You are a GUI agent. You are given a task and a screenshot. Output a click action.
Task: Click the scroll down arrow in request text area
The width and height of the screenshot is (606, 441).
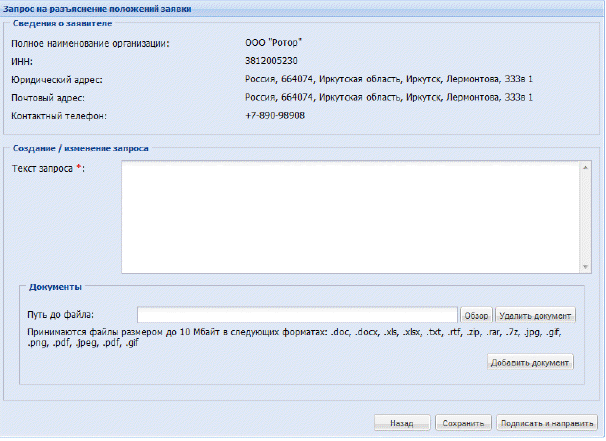[x=585, y=267]
